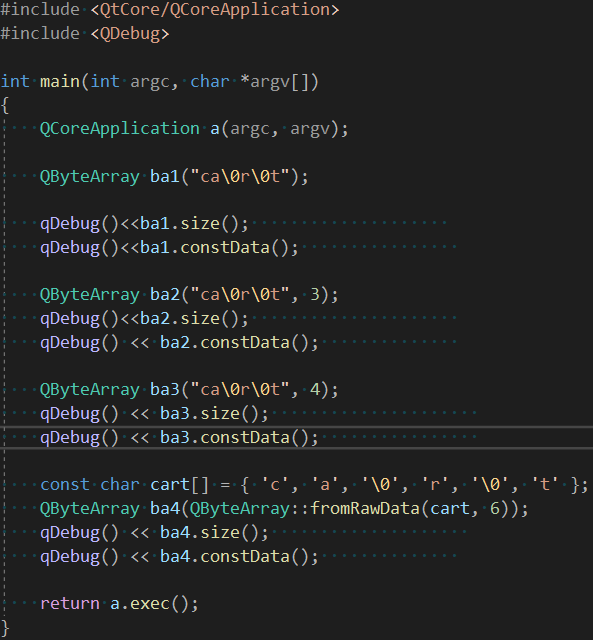Image resolution: width=593 pixels, height=640 pixels.
Task: Click the highlighted ba3.constData() line
Action: coord(179,438)
